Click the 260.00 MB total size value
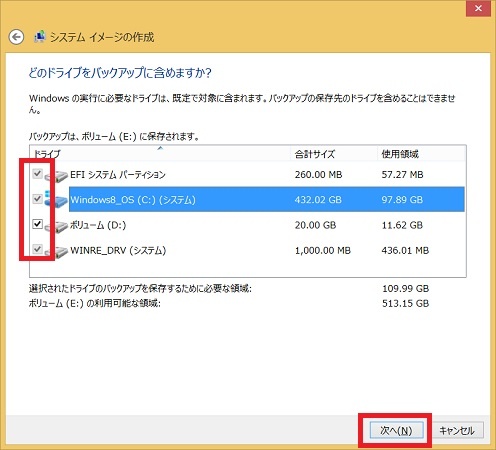This screenshot has width=496, height=450. point(318,175)
